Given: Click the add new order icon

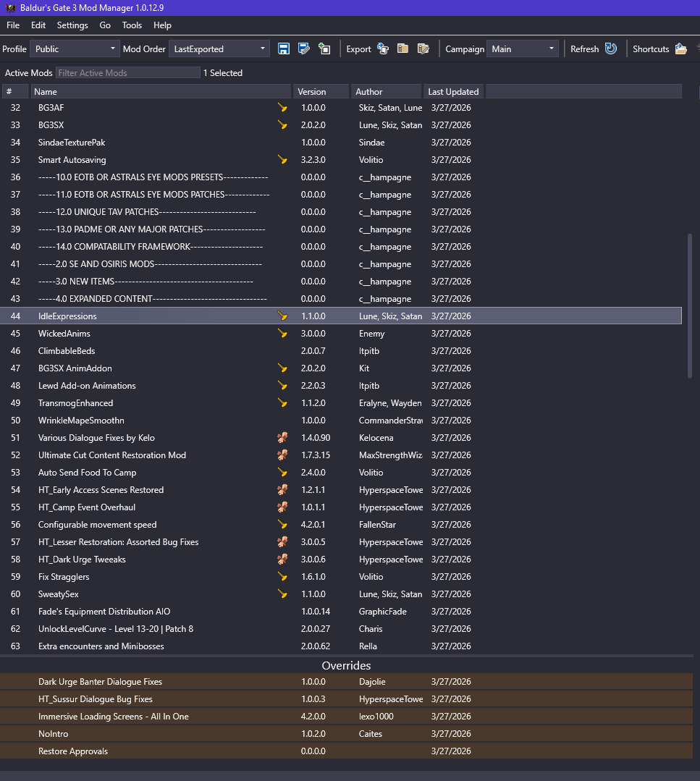Looking at the screenshot, I should [324, 48].
